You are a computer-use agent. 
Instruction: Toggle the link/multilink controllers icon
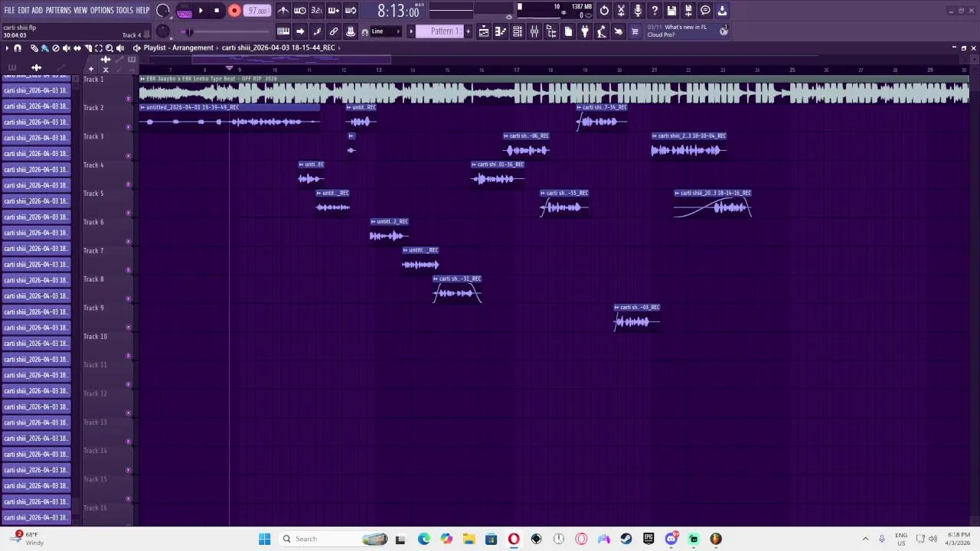(334, 31)
